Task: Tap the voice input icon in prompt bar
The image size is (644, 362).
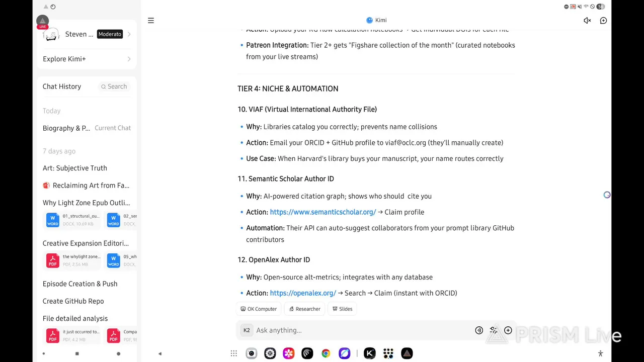Action: point(479,330)
